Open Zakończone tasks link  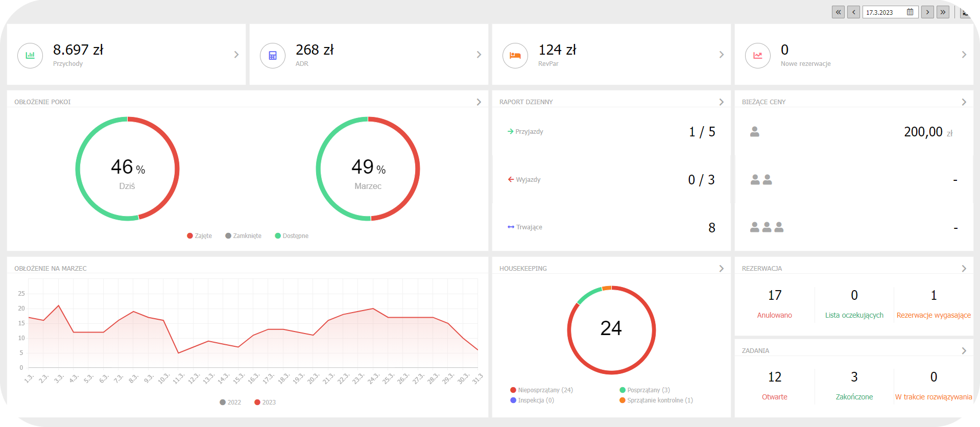(854, 397)
